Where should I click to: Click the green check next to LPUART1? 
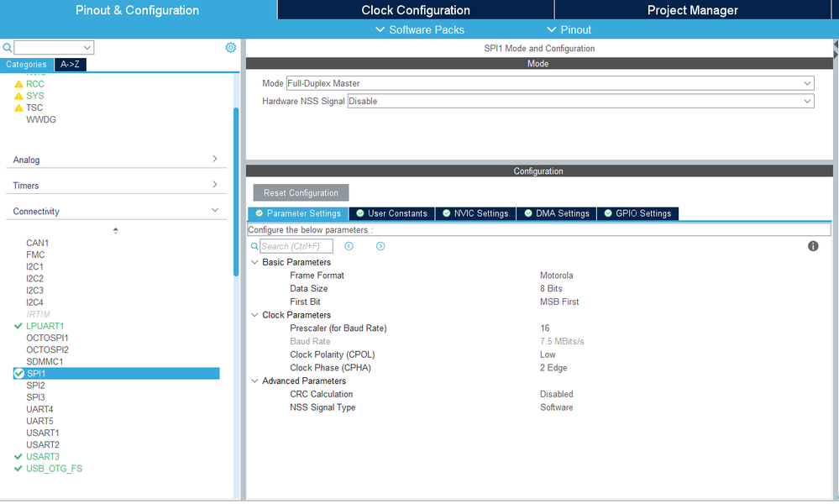18,326
